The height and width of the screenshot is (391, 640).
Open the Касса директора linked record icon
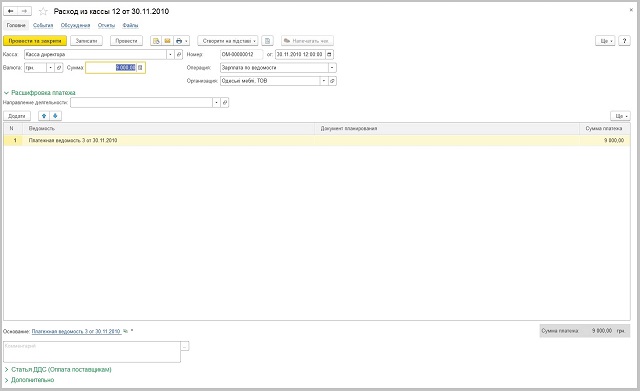179,54
